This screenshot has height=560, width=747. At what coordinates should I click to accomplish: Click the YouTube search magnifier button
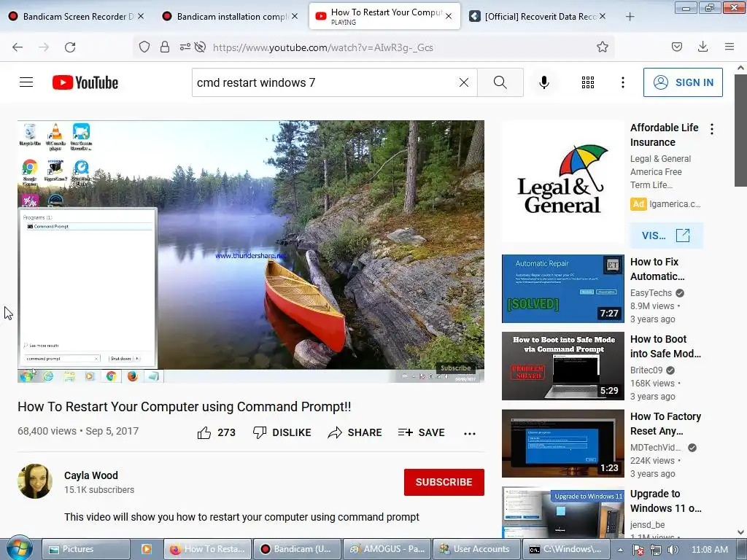point(500,82)
